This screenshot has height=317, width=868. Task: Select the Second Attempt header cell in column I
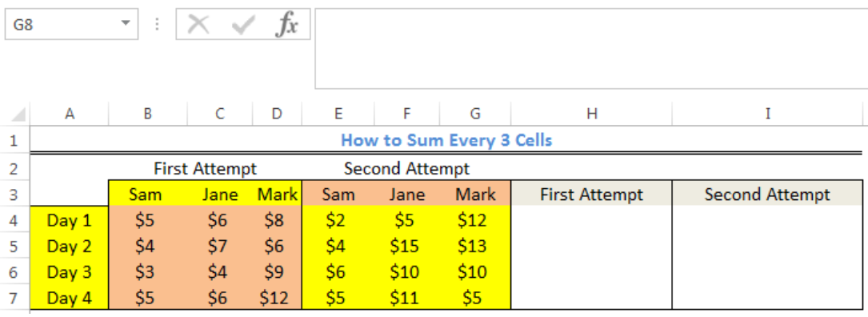[767, 194]
